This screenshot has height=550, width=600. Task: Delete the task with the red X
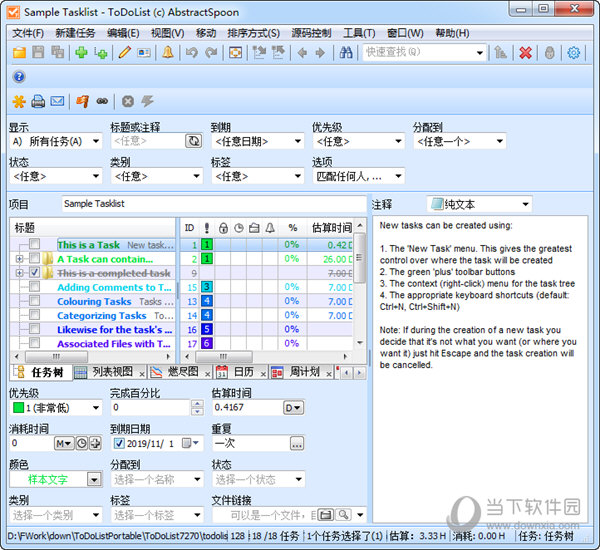point(525,52)
